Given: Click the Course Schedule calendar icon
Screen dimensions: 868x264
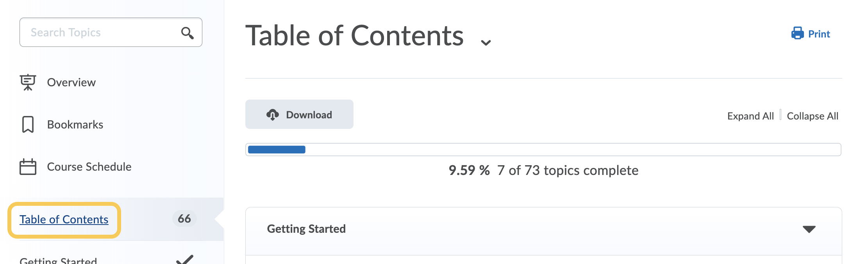Looking at the screenshot, I should [28, 167].
